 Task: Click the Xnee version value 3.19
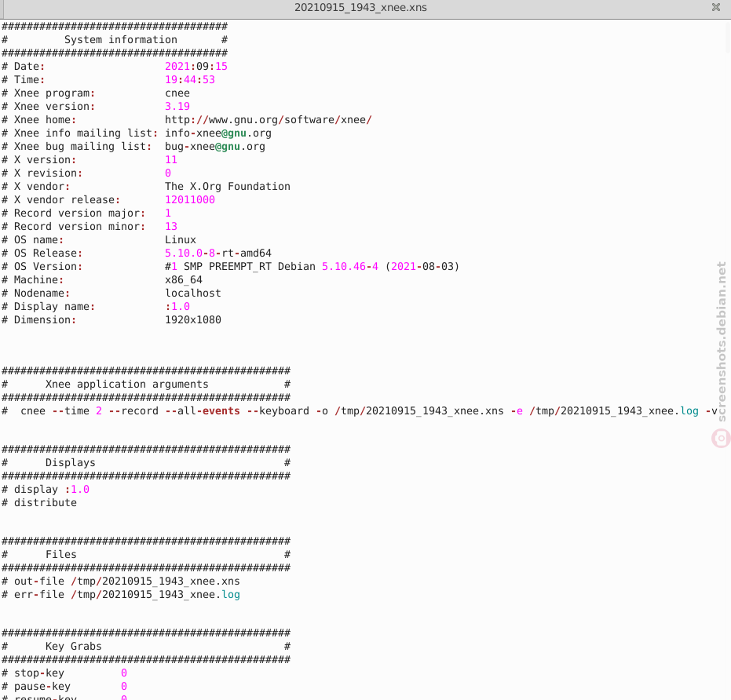(x=177, y=106)
